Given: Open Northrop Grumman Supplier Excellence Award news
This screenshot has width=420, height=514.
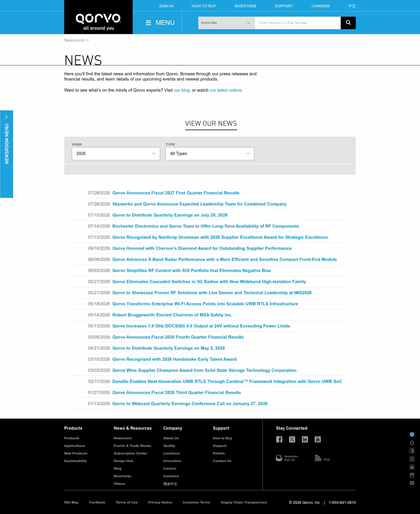Looking at the screenshot, I should 220,237.
